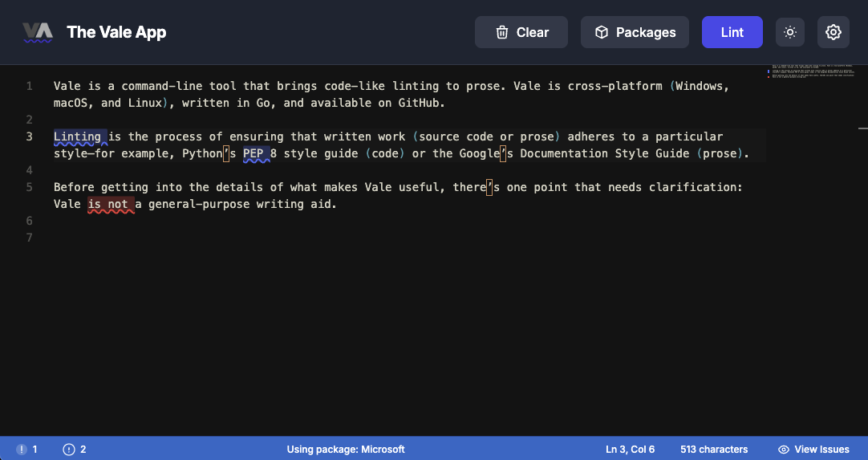Image resolution: width=868 pixels, height=460 pixels.
Task: Click line number 1 in gutter
Action: (30, 86)
